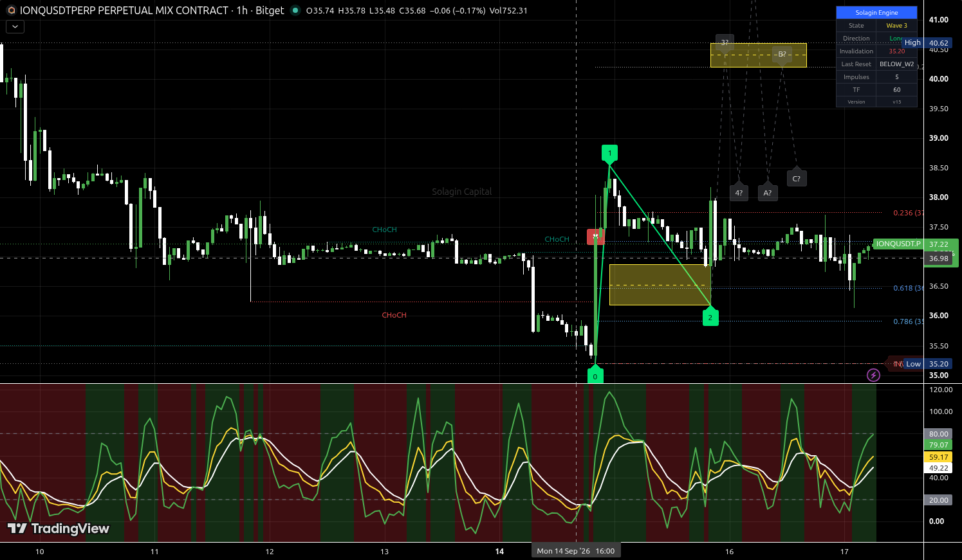
Task: Click the 0.236 Fibonacci level label
Action: (908, 213)
